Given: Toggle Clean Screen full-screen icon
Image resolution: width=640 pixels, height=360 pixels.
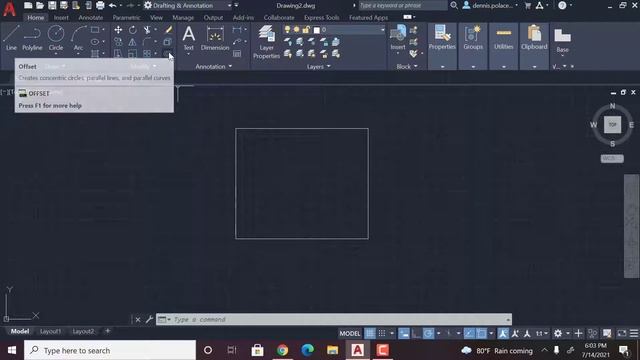Looking at the screenshot, I should 622,333.
